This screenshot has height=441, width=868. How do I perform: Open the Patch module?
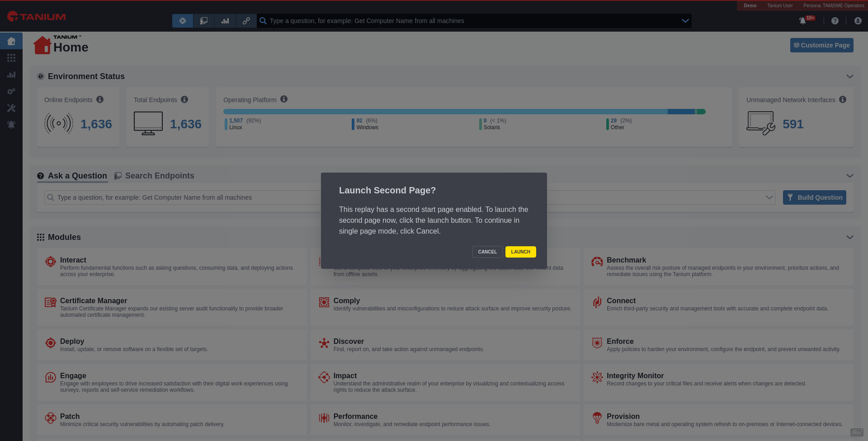pyautogui.click(x=70, y=416)
